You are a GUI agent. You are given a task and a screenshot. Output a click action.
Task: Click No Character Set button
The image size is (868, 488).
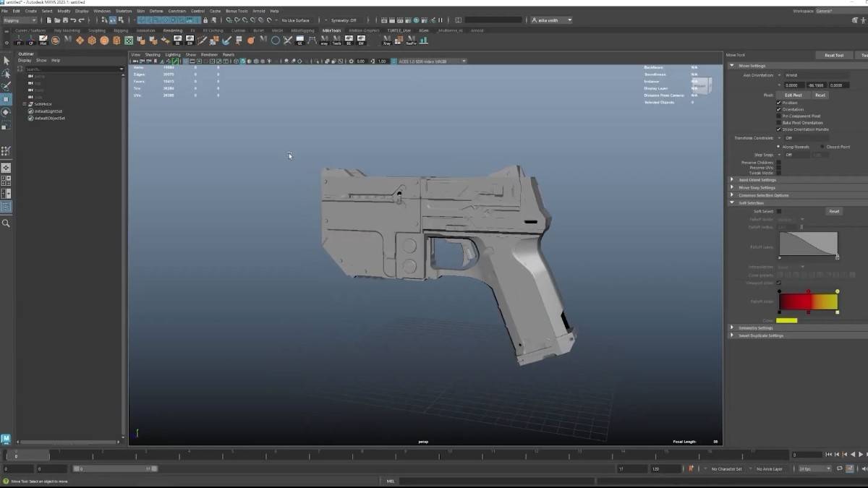(x=726, y=468)
